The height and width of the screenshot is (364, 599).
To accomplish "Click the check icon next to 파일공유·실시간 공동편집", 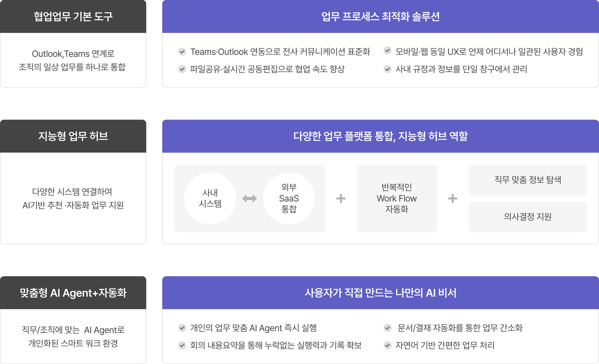I will click(182, 69).
